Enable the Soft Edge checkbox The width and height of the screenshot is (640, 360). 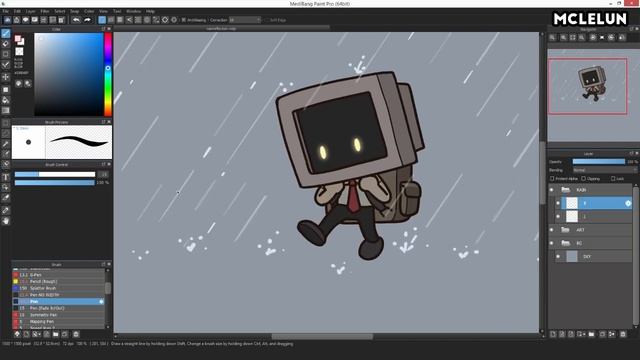[x=267, y=20]
